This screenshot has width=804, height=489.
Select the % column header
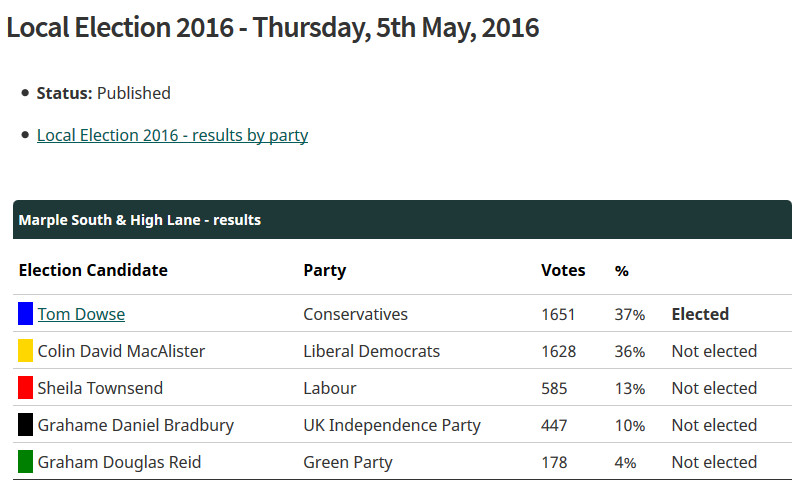coord(621,271)
